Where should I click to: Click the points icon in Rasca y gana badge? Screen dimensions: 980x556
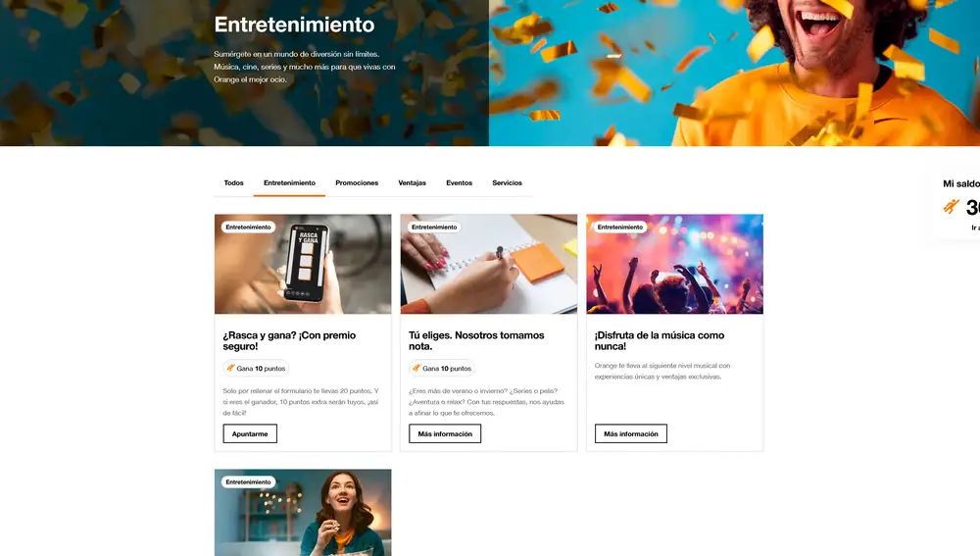point(230,369)
